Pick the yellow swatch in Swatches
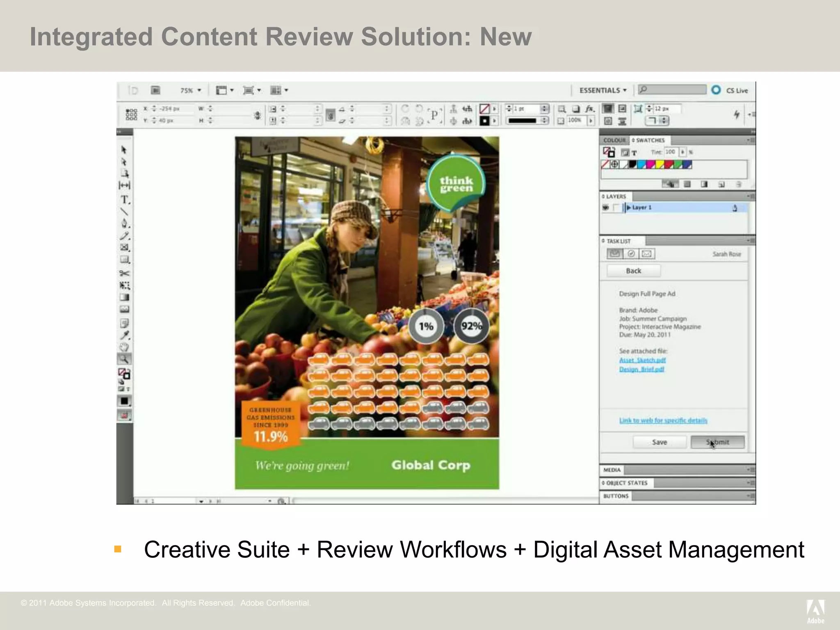This screenshot has width=840, height=630. (660, 164)
